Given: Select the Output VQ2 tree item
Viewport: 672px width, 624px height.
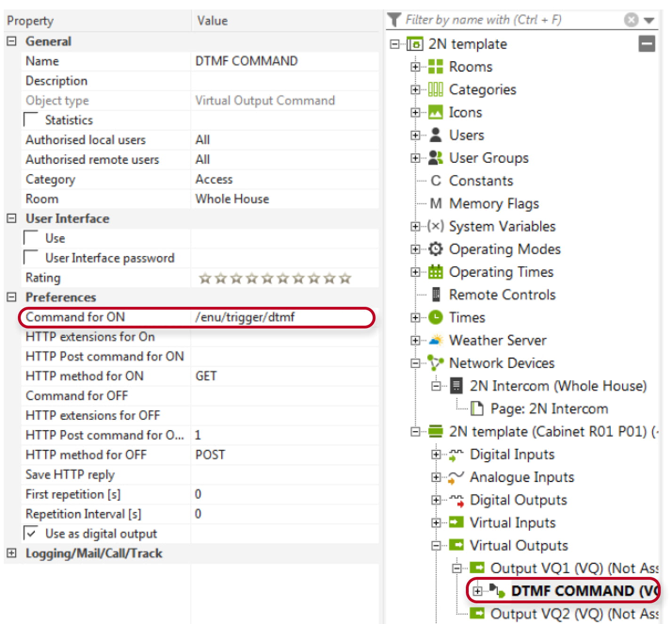Looking at the screenshot, I should (x=574, y=614).
